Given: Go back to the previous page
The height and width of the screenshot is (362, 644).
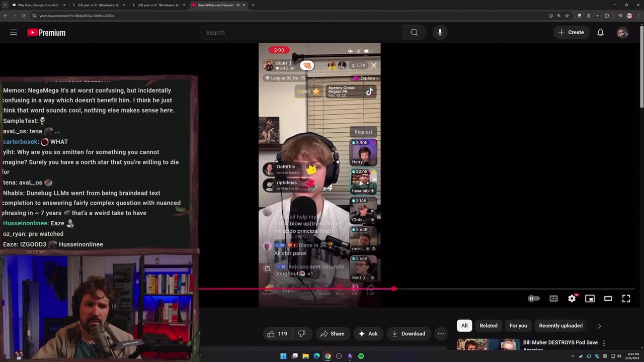Looking at the screenshot, I should pos(6,16).
